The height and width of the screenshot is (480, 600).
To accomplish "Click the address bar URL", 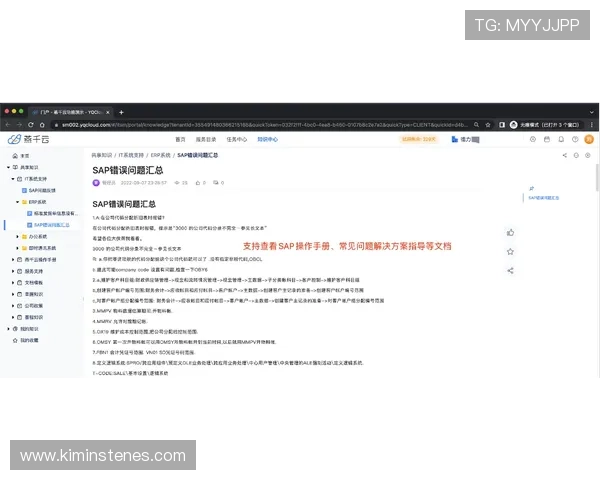I will (264, 125).
